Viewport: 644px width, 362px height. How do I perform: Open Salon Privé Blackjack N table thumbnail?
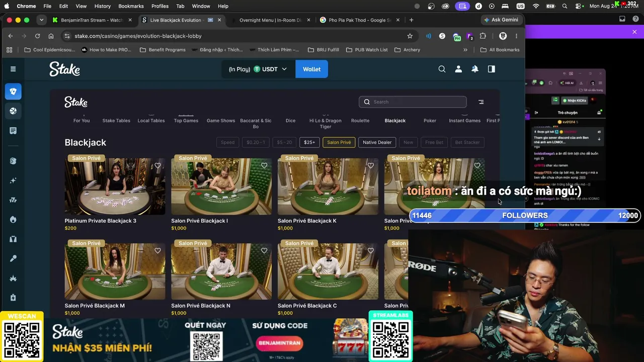[x=221, y=271]
